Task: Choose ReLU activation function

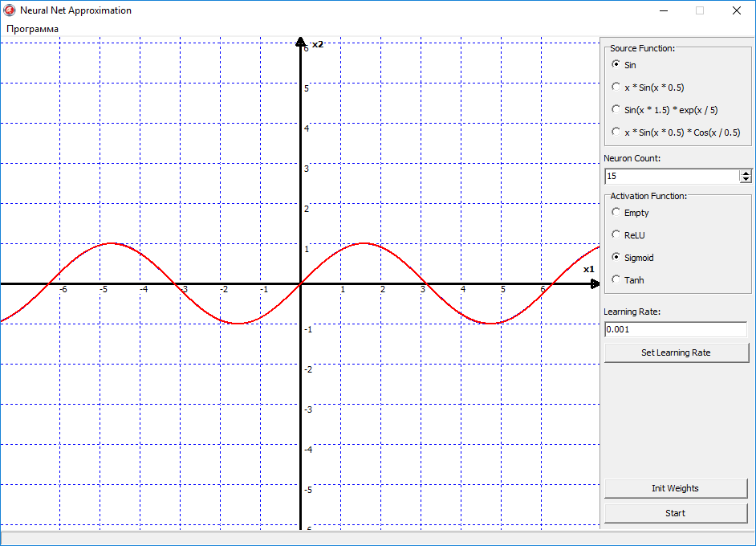Action: tap(628, 235)
